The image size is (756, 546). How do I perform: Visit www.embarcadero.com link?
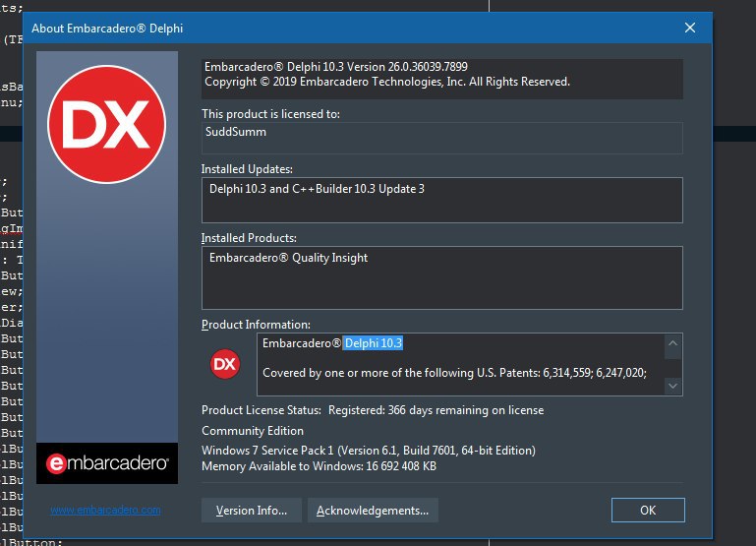pos(105,510)
